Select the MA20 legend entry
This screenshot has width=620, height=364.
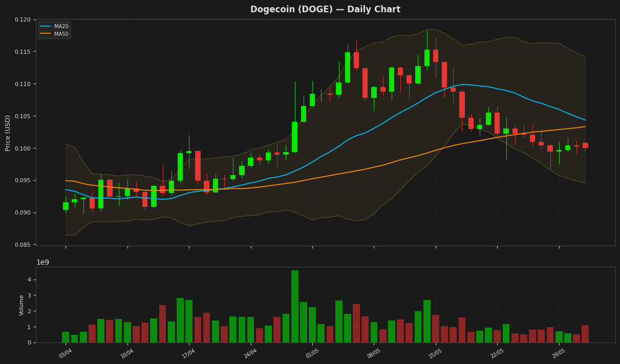coord(54,26)
